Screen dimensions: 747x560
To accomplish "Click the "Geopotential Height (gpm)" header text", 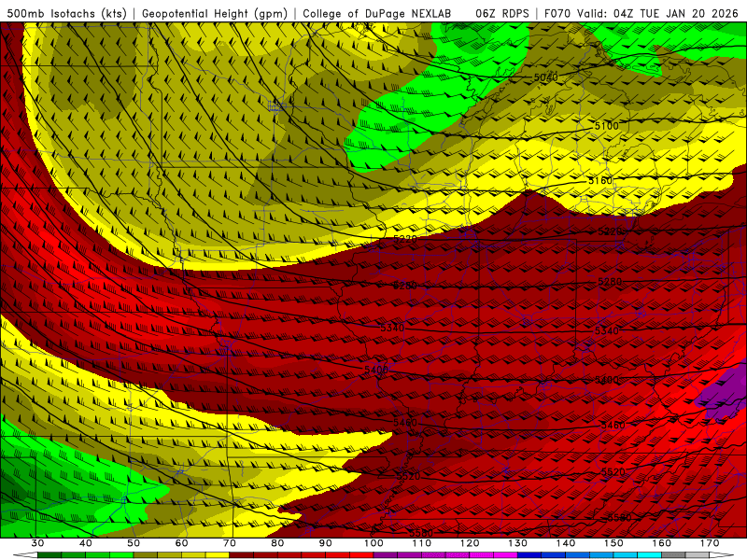I will 215,13.
